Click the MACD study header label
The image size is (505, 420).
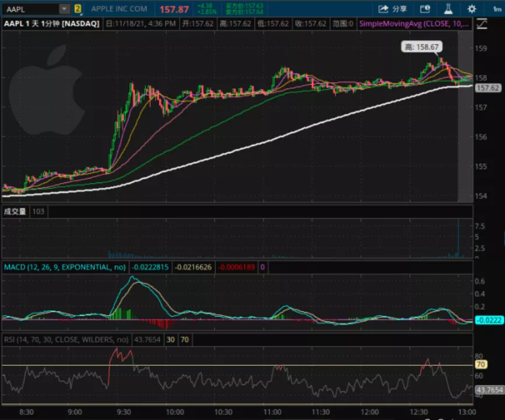click(x=64, y=267)
